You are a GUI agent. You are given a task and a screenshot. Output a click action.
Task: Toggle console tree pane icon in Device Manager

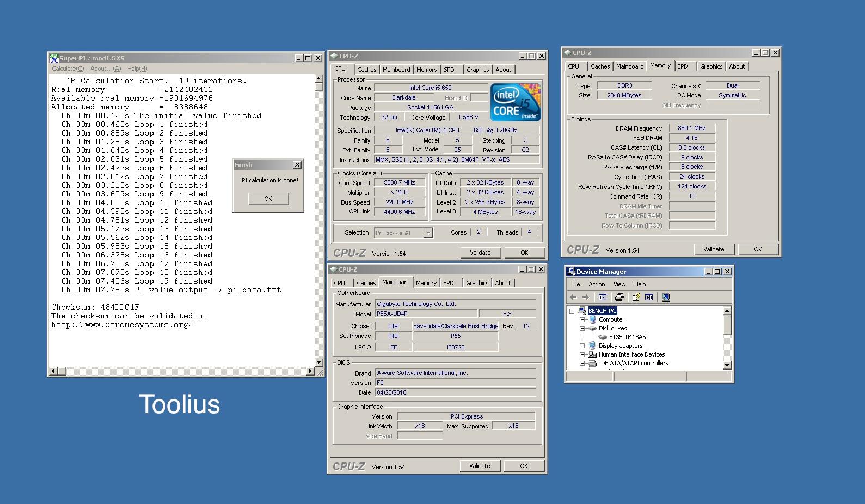(602, 297)
